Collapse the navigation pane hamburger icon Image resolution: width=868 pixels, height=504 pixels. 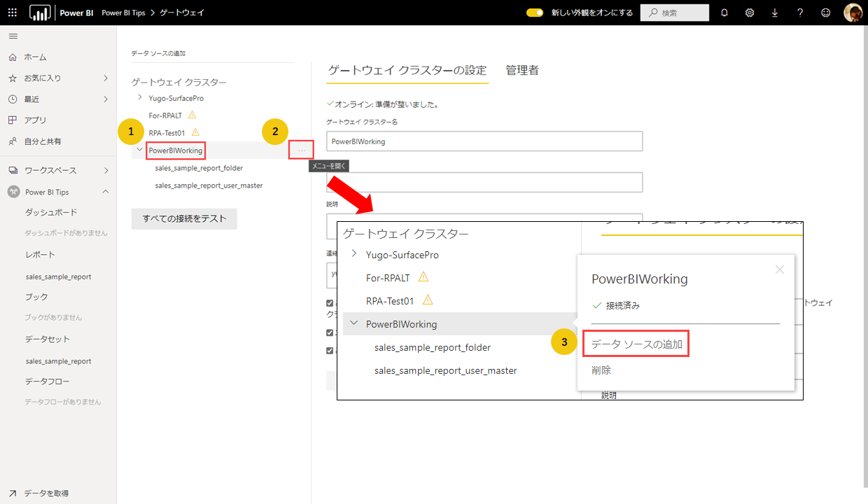[13, 36]
